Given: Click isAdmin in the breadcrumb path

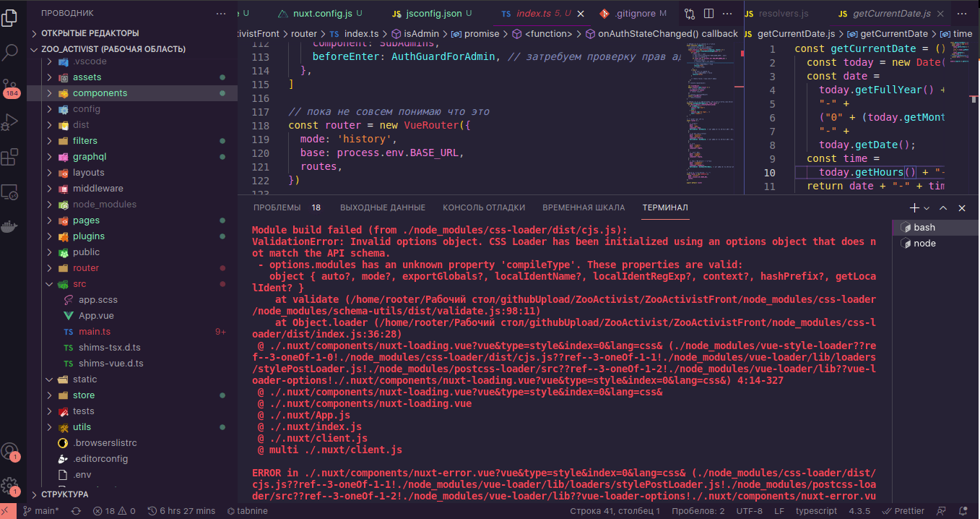Looking at the screenshot, I should coord(422,33).
